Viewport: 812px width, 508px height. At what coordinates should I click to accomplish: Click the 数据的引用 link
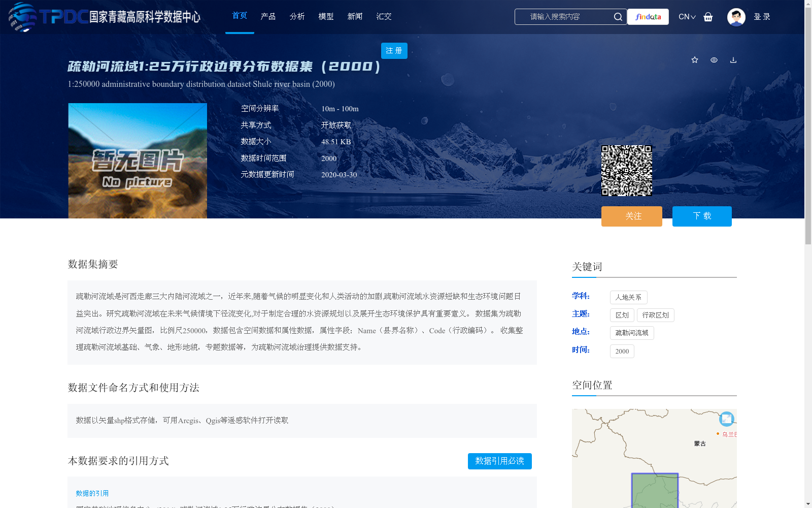[x=92, y=493]
